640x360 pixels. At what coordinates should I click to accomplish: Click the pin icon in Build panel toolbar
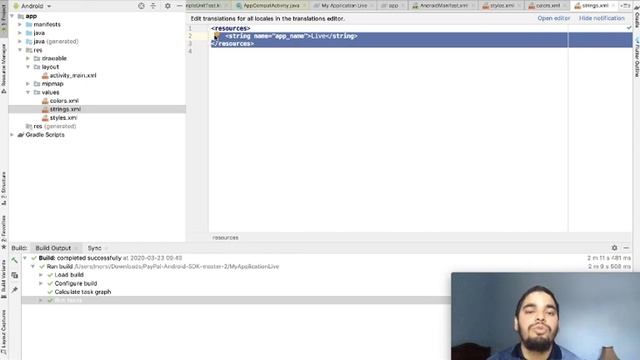click(15, 290)
